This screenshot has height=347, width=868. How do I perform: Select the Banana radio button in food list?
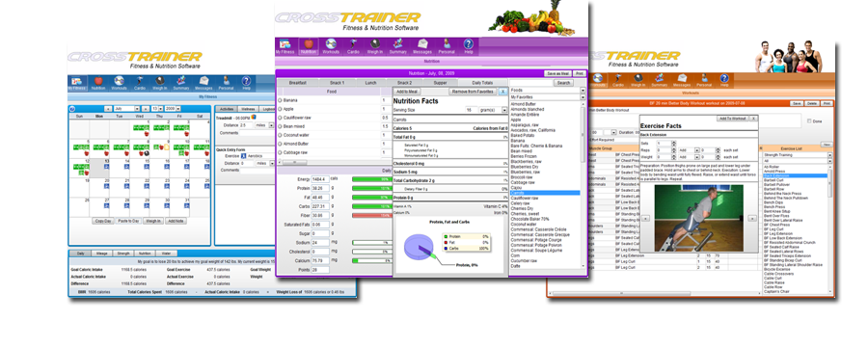tap(280, 100)
